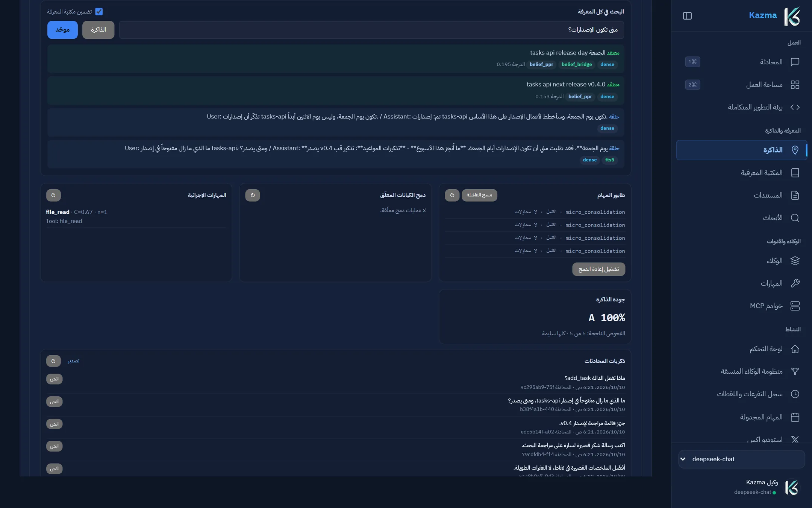The image size is (812, 508).
Task: Collapse the sidebar with the panel icon
Action: [x=687, y=16]
